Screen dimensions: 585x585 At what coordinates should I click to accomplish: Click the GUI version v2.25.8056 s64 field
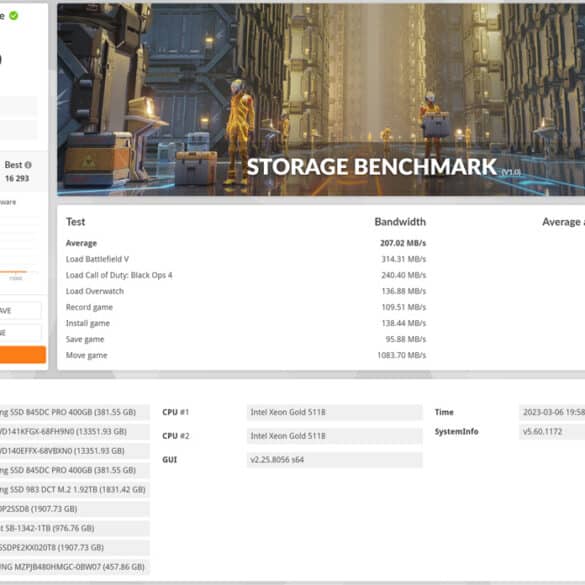tap(334, 460)
